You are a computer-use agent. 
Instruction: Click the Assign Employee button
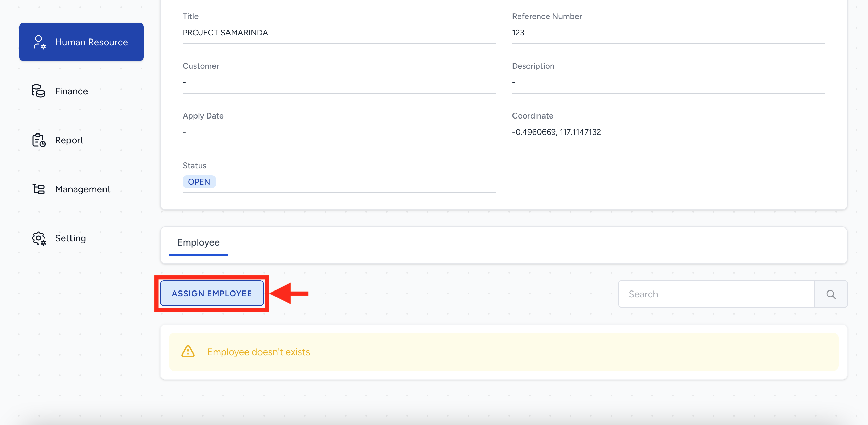212,294
